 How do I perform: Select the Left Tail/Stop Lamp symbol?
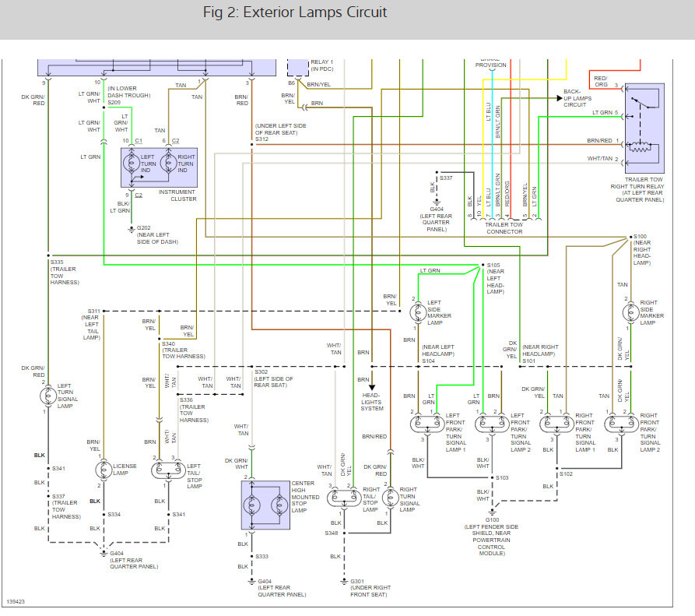click(168, 470)
